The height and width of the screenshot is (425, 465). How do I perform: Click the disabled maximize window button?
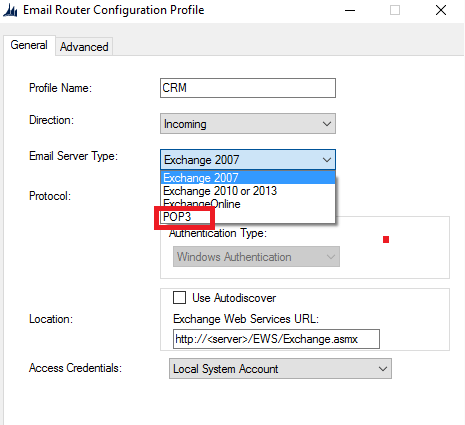pos(395,10)
